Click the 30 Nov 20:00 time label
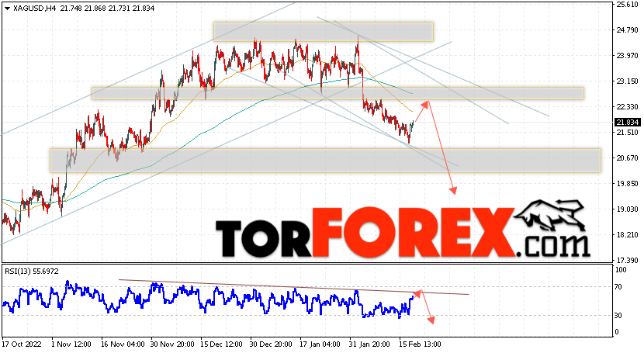Image resolution: width=644 pixels, height=353 pixels. pyautogui.click(x=172, y=344)
